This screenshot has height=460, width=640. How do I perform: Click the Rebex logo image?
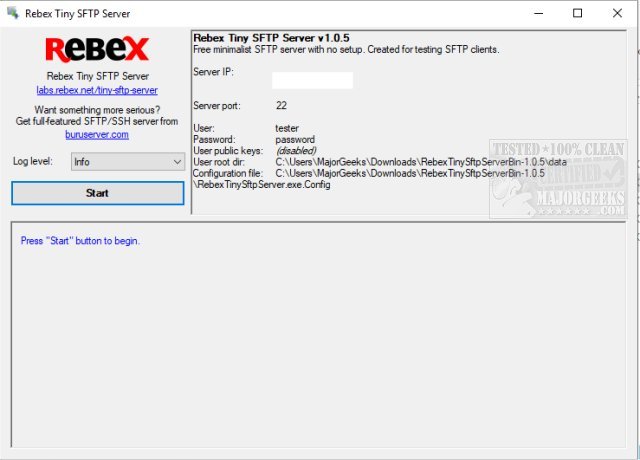[97, 50]
